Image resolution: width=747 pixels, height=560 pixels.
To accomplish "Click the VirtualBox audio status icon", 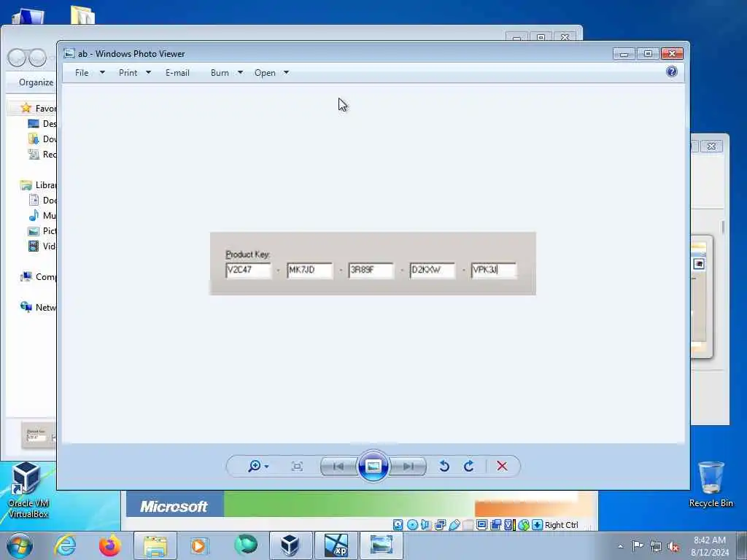I will coord(426,525).
